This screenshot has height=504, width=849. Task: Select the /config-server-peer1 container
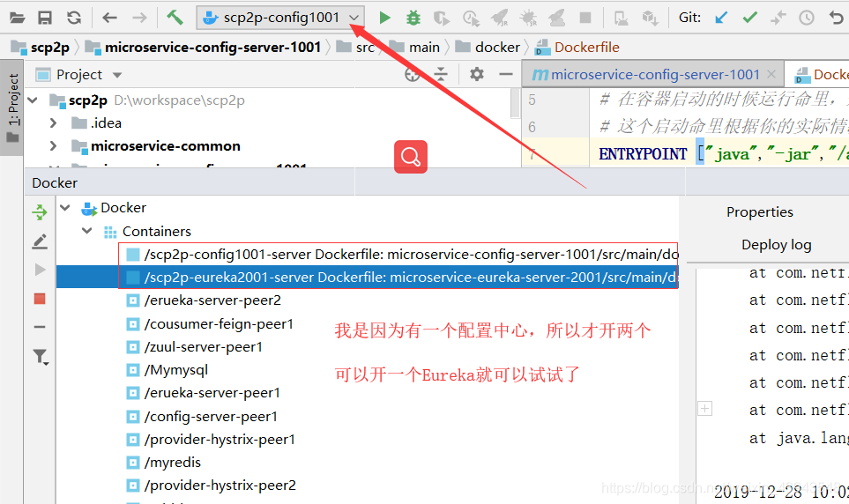click(x=202, y=417)
